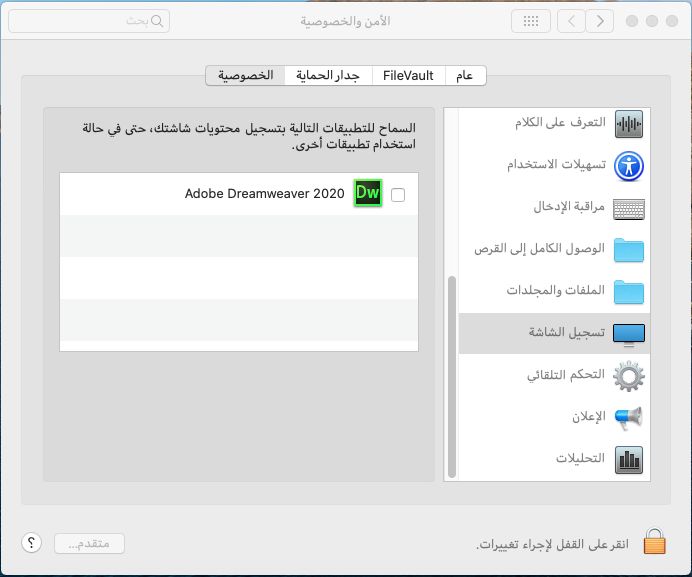692x577 pixels.
Task: Open the help question mark button
Action: coord(31,543)
